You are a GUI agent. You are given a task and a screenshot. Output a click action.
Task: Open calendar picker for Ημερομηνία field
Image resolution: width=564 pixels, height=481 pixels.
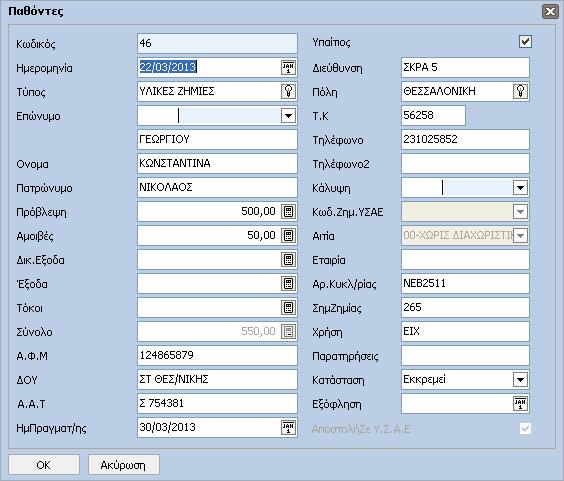pyautogui.click(x=288, y=67)
